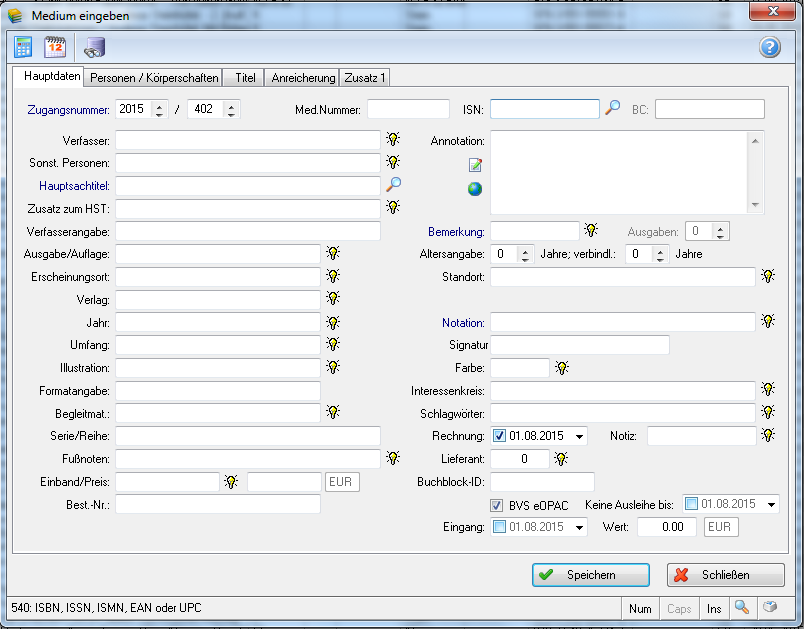Expand the Rechnung date dropdown
Viewport: 804px width, 629px height.
coord(580,436)
